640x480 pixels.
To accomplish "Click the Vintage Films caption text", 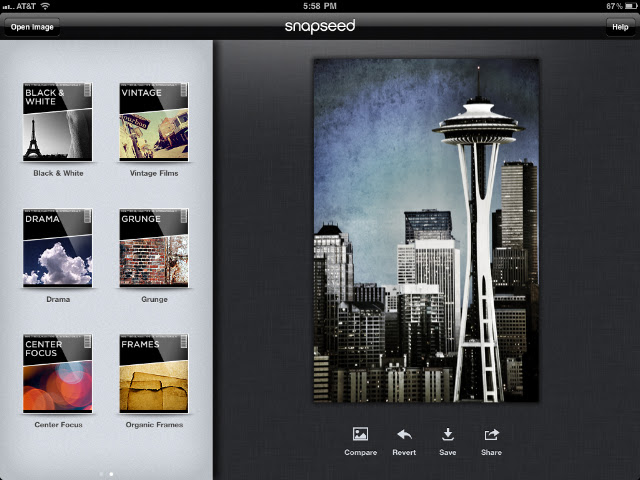I will (x=154, y=173).
